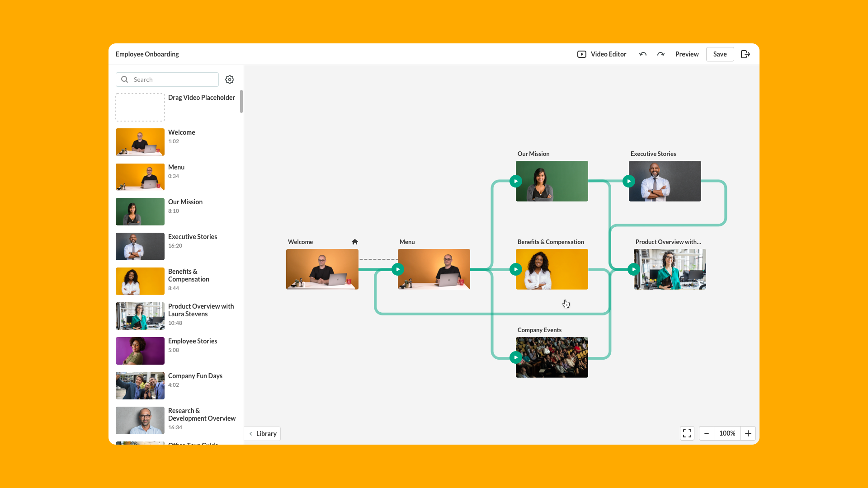The image size is (868, 488).
Task: Click play connector on Our Mission node
Action: tap(516, 181)
